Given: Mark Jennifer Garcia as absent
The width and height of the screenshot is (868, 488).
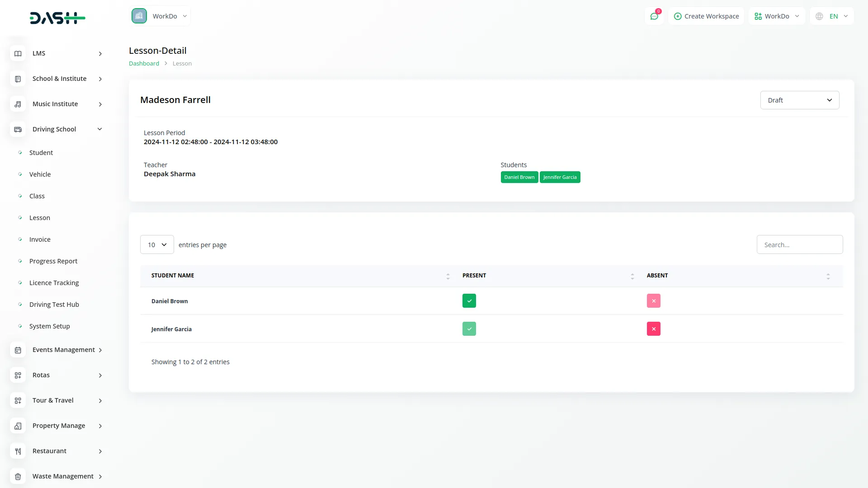Looking at the screenshot, I should point(653,329).
